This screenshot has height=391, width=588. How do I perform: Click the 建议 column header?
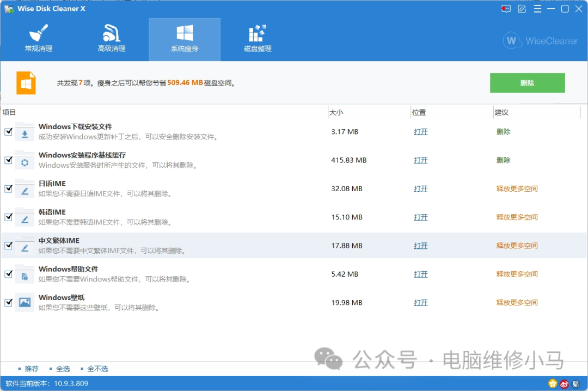[x=501, y=112]
